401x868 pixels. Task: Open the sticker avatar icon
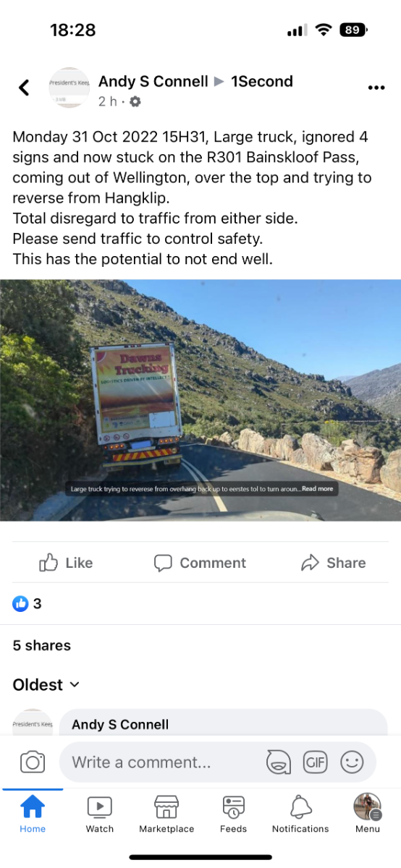279,762
